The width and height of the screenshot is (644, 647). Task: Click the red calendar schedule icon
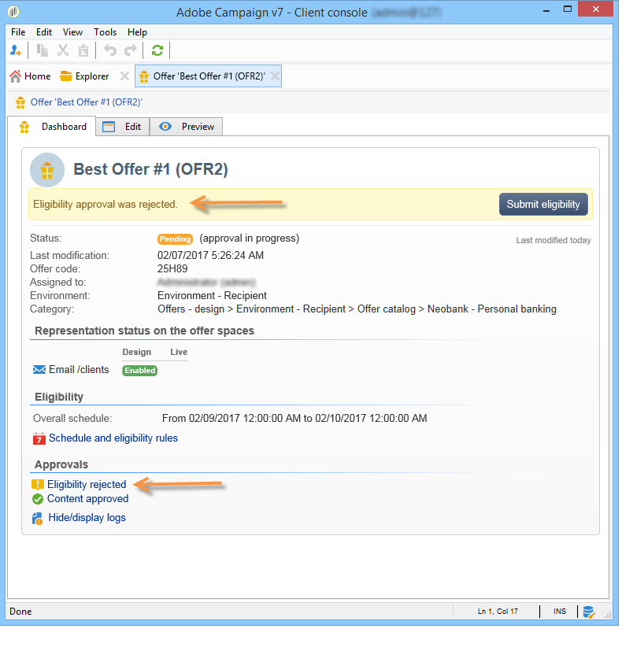(x=39, y=438)
